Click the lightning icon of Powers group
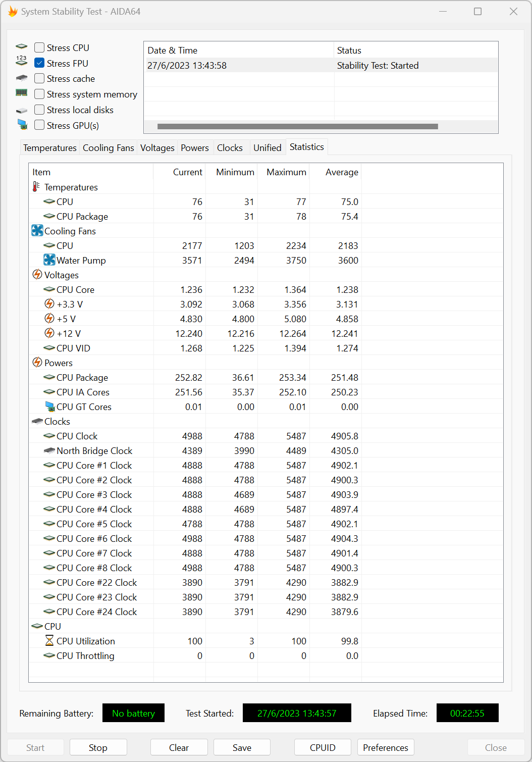Screen dimensions: 532x762 37,363
